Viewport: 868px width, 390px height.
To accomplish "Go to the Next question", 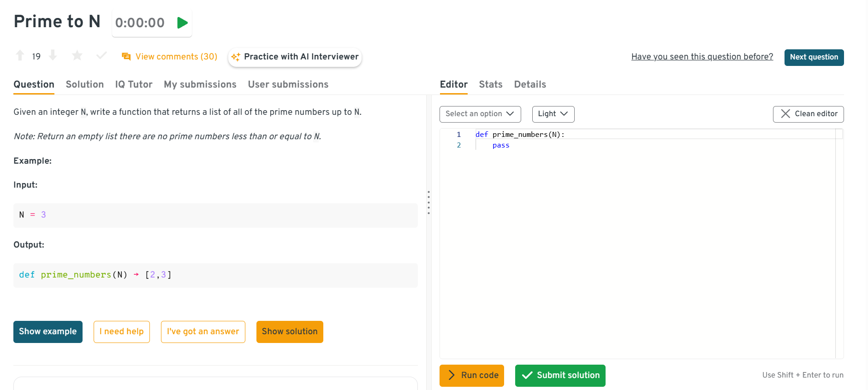I will tap(814, 57).
